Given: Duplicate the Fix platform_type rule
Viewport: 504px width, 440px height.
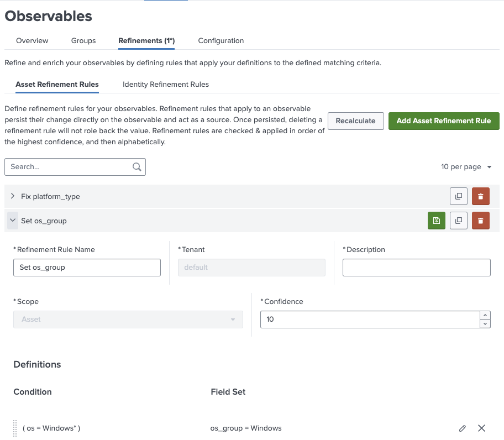Looking at the screenshot, I should [458, 196].
